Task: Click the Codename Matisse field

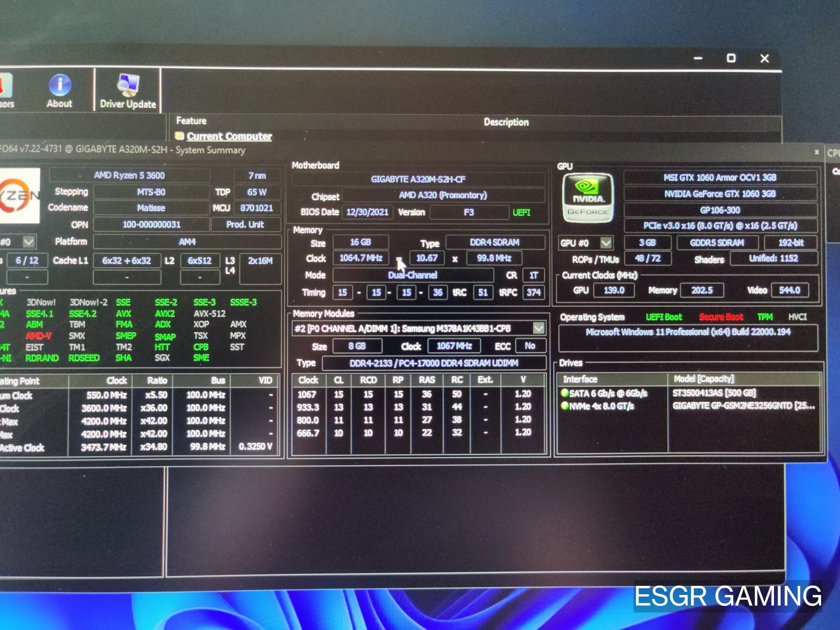Action: click(x=151, y=208)
